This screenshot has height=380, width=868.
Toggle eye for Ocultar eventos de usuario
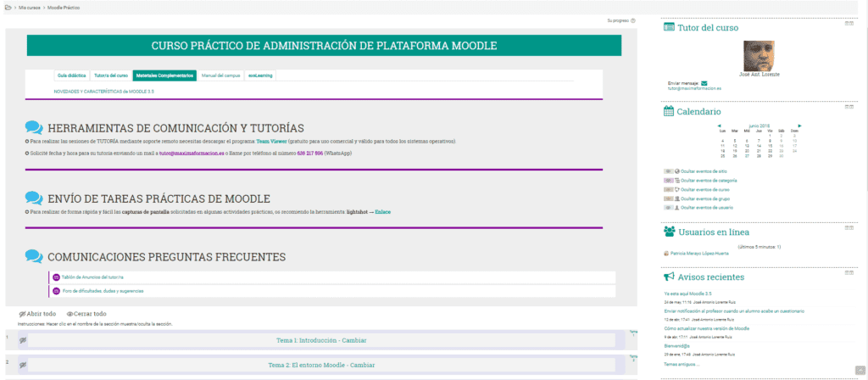point(668,207)
